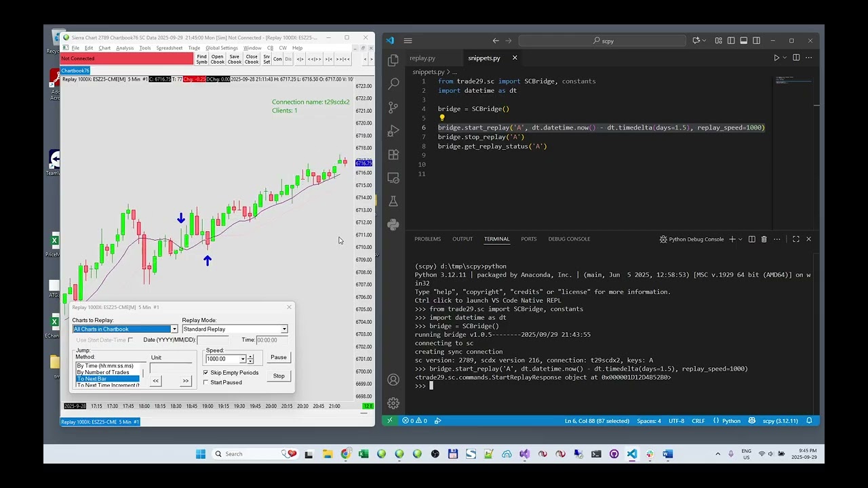Screen dimensions: 868x488
Task: Open Charts to Replay dropdown
Action: coord(174,329)
